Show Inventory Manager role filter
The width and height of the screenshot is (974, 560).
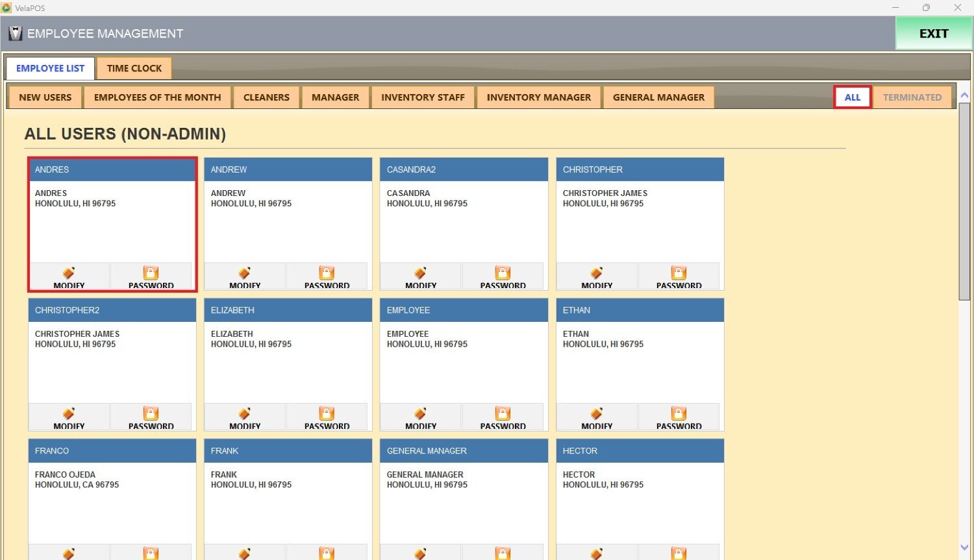[x=538, y=97]
